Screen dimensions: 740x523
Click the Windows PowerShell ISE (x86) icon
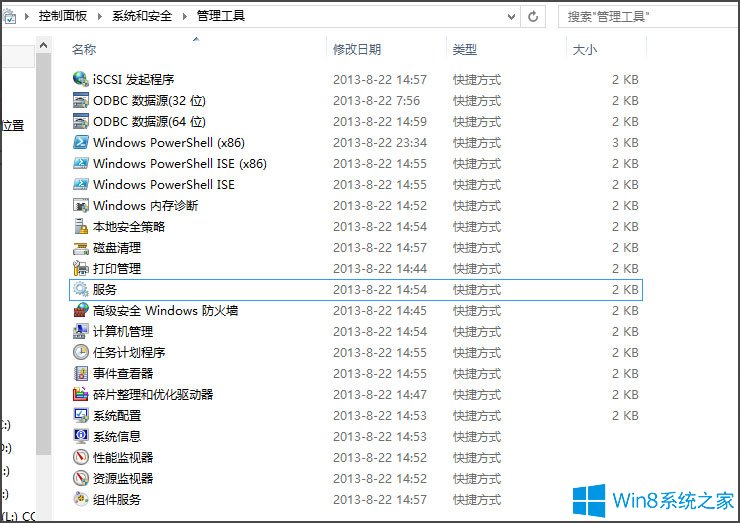click(x=81, y=163)
